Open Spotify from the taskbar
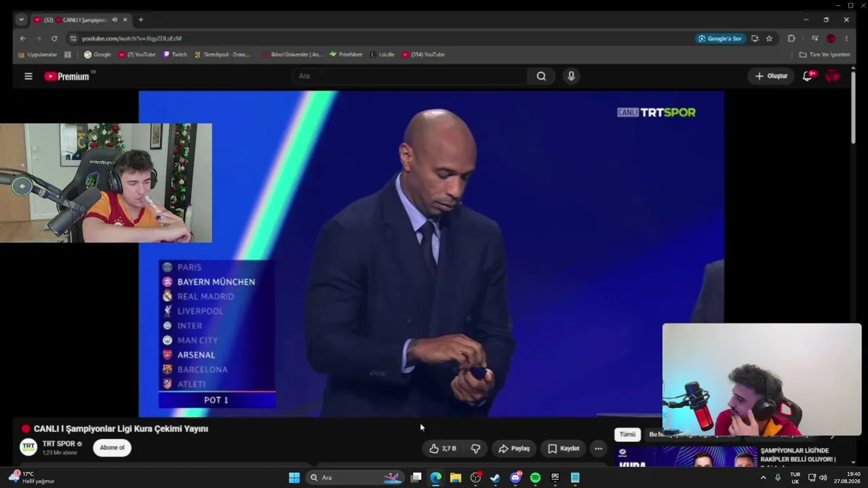 pyautogui.click(x=535, y=478)
